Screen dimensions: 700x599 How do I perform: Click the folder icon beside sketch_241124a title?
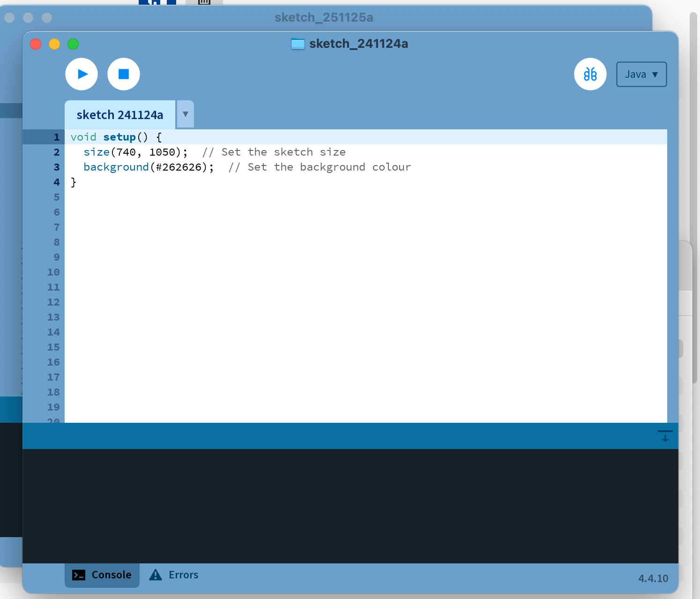[x=298, y=44]
